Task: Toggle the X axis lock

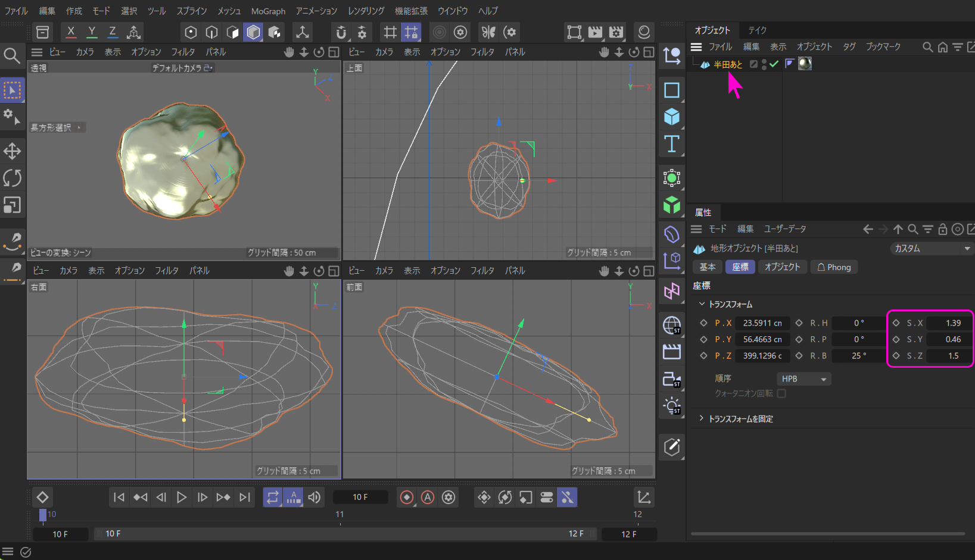Action: pos(71,32)
